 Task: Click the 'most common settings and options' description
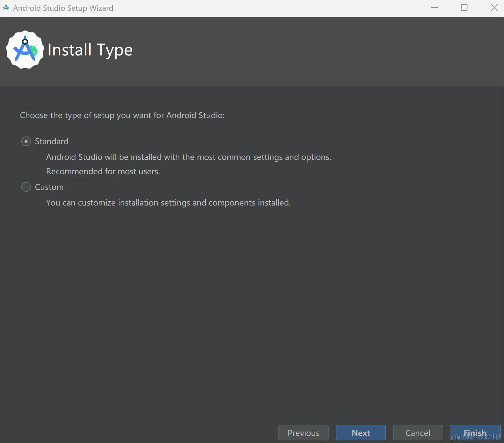pos(188,157)
